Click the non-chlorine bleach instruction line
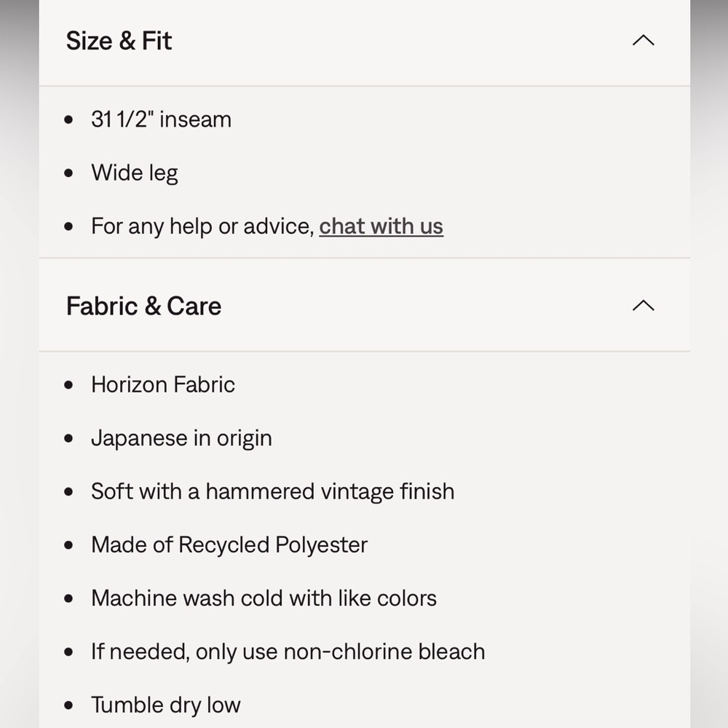Image resolution: width=728 pixels, height=728 pixels. pyautogui.click(x=288, y=652)
